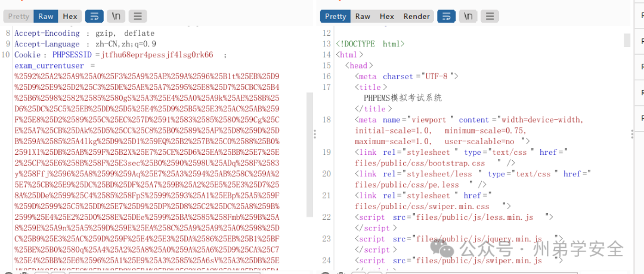
Task: Click the request pane vertical scrollbar
Action: pos(310,154)
